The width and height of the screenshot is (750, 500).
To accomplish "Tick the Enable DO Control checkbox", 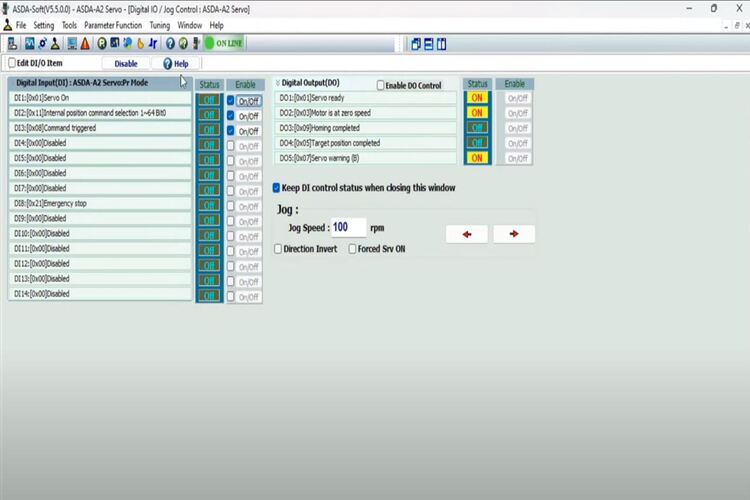I will coord(381,86).
